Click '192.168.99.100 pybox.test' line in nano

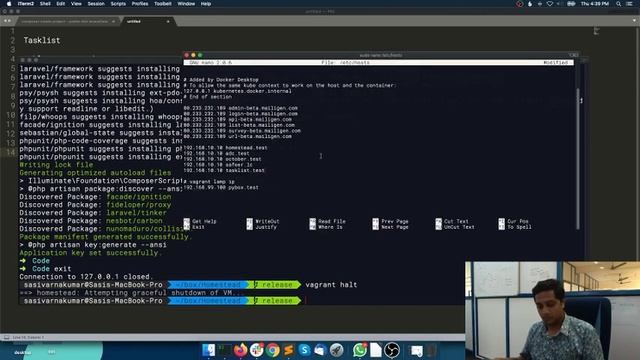pyautogui.click(x=221, y=187)
